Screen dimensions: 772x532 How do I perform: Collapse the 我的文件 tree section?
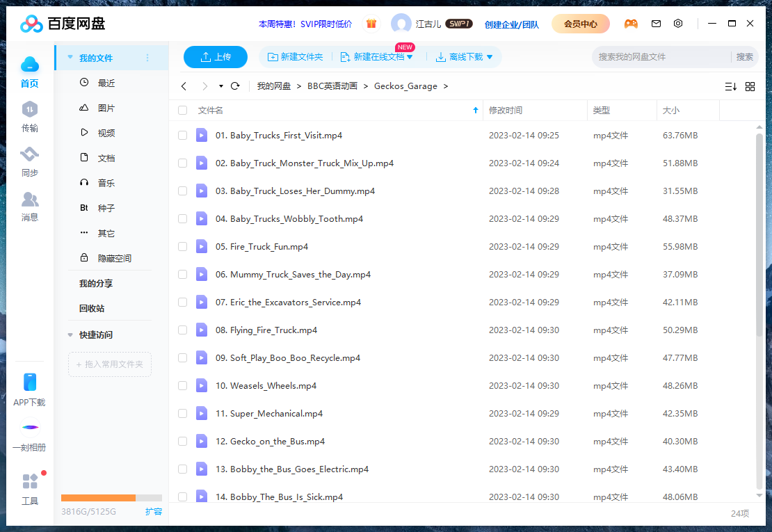click(x=70, y=58)
